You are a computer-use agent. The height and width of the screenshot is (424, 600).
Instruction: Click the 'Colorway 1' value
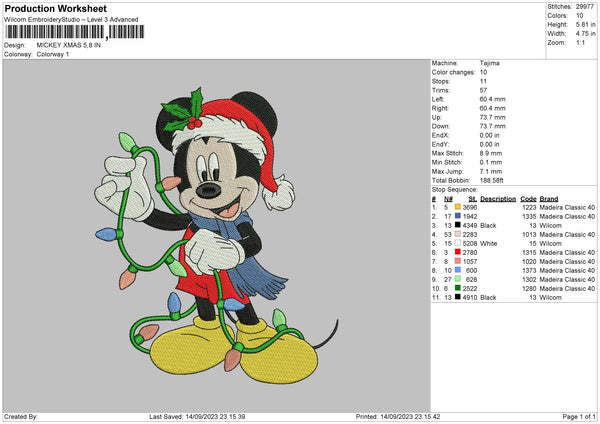[53, 54]
